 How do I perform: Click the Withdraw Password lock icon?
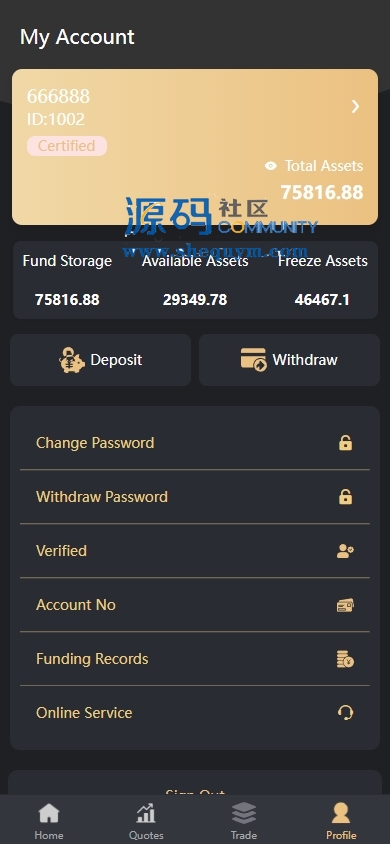tap(345, 497)
